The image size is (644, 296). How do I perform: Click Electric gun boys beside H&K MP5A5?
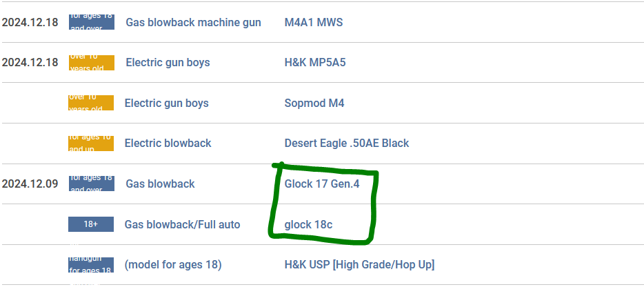168,63
